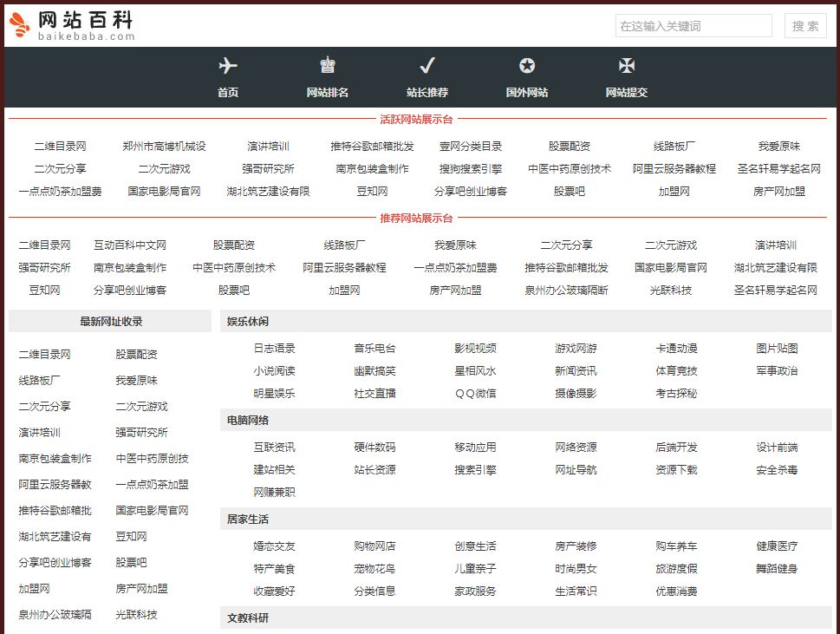Open the 星相风水 category

(475, 371)
